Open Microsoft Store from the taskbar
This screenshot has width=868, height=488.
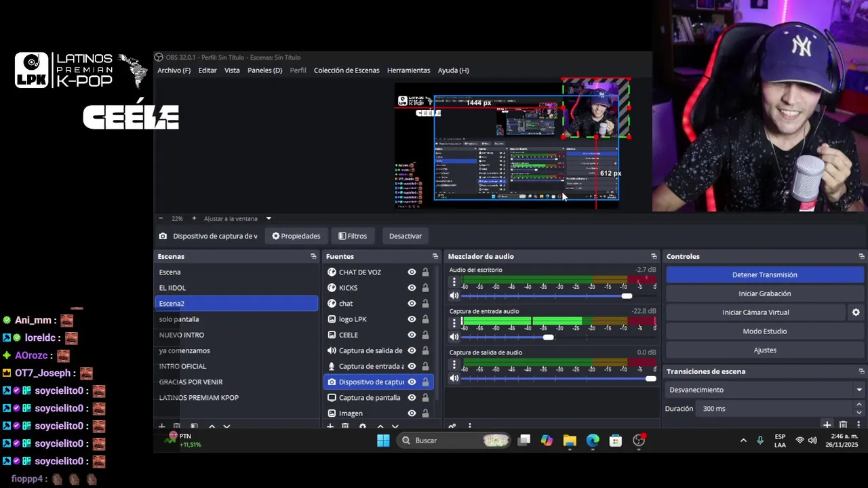[616, 441]
